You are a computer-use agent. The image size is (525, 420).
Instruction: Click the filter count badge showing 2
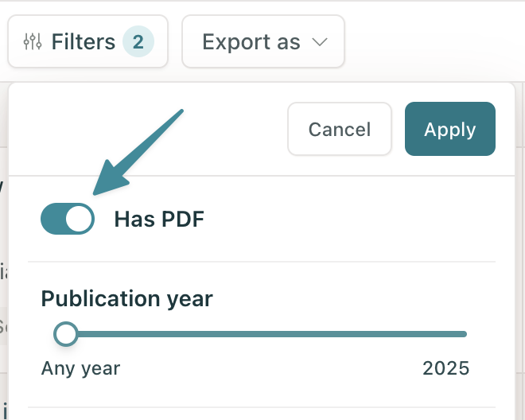[x=138, y=41]
